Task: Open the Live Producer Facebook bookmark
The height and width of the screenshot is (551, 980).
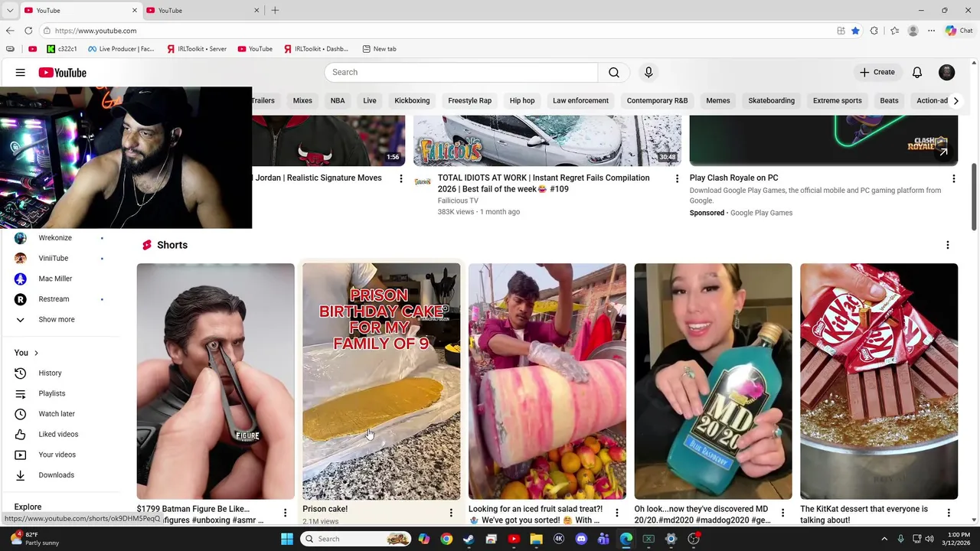Action: click(121, 49)
